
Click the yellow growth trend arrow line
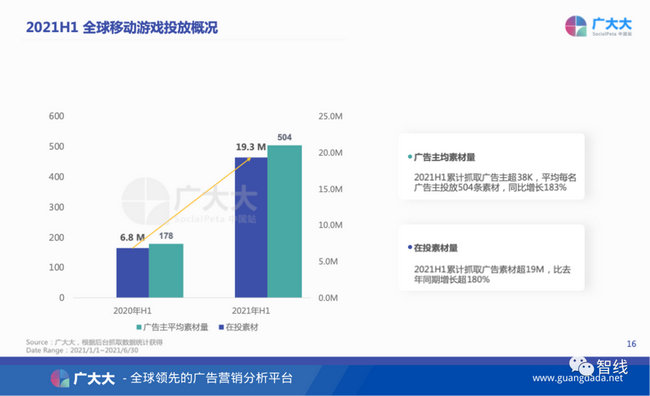coord(192,203)
